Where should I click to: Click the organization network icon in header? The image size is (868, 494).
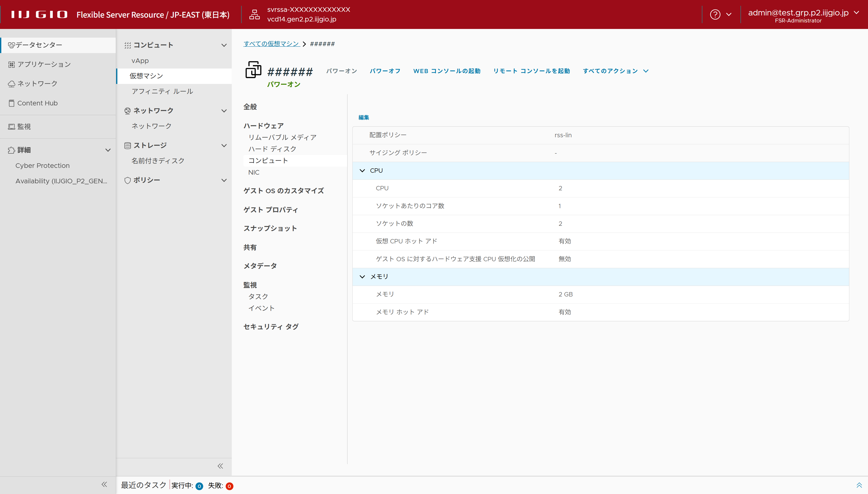tap(254, 14)
